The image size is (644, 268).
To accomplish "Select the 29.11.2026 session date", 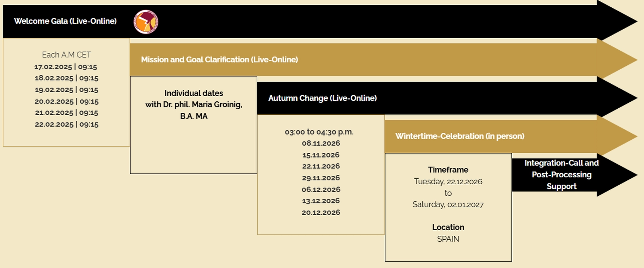I will coord(321,178).
